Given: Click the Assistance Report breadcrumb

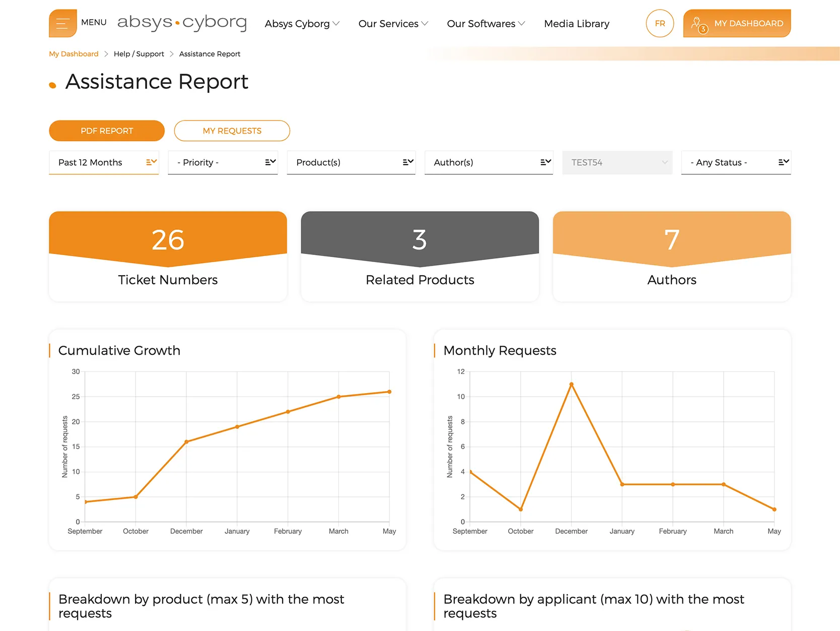Looking at the screenshot, I should point(209,54).
